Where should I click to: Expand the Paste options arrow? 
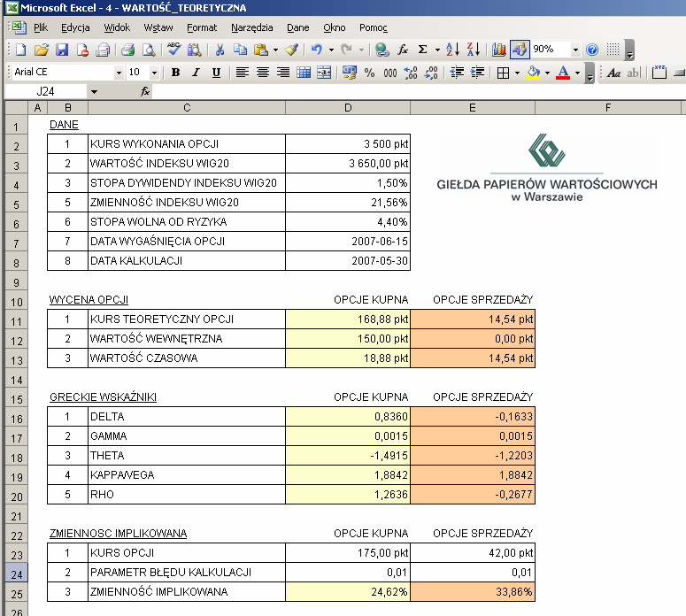point(275,50)
